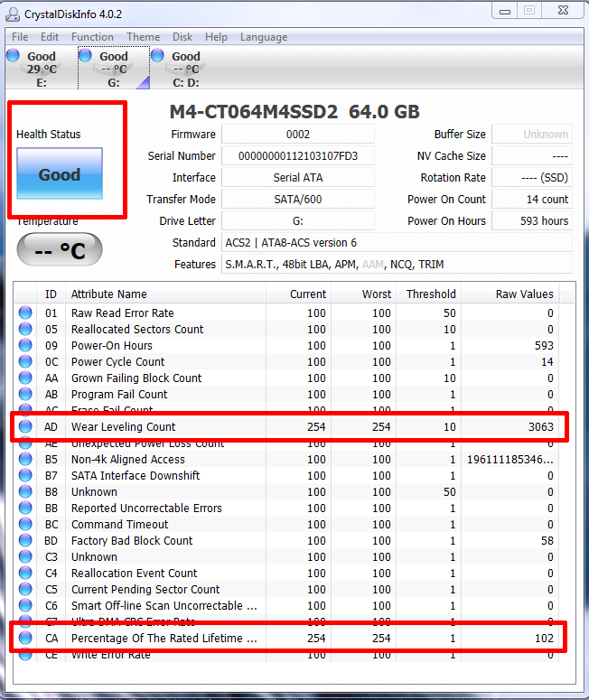
Task: Click the Wear Leveling raw value 3063
Action: pyautogui.click(x=541, y=427)
